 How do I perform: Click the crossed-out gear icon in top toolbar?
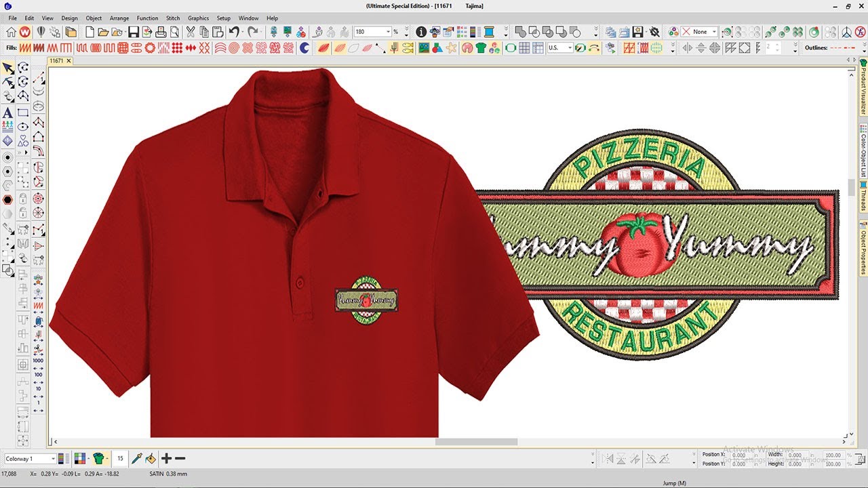pos(654,32)
